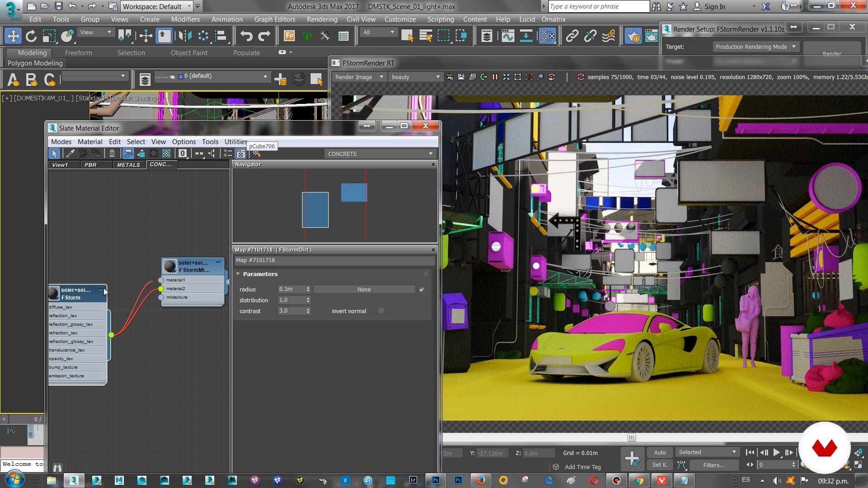Pick material from object with eyedropper

(70, 154)
